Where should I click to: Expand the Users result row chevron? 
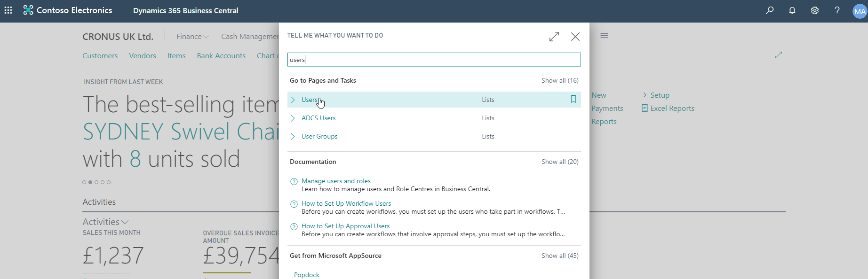click(x=293, y=100)
